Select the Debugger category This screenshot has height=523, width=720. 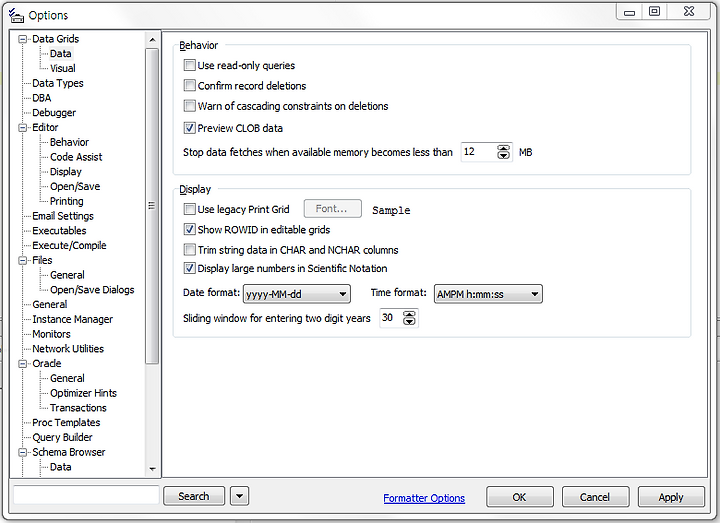click(x=54, y=112)
